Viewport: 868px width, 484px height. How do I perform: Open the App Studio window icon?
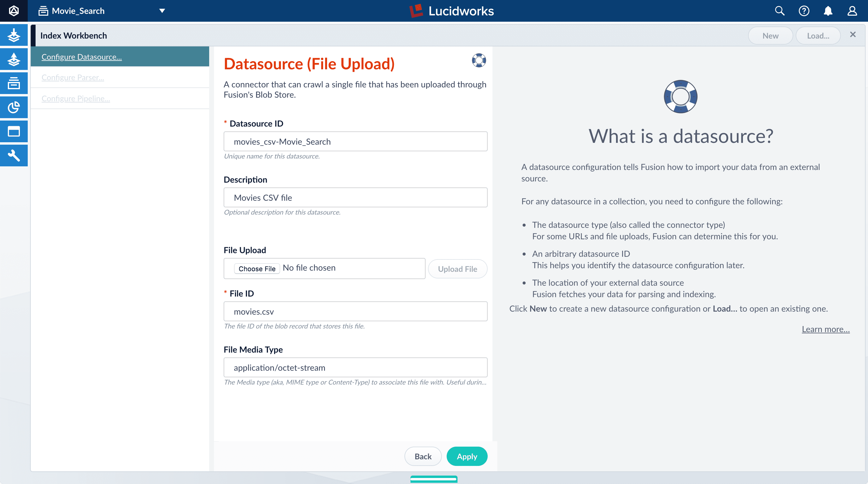(x=14, y=131)
